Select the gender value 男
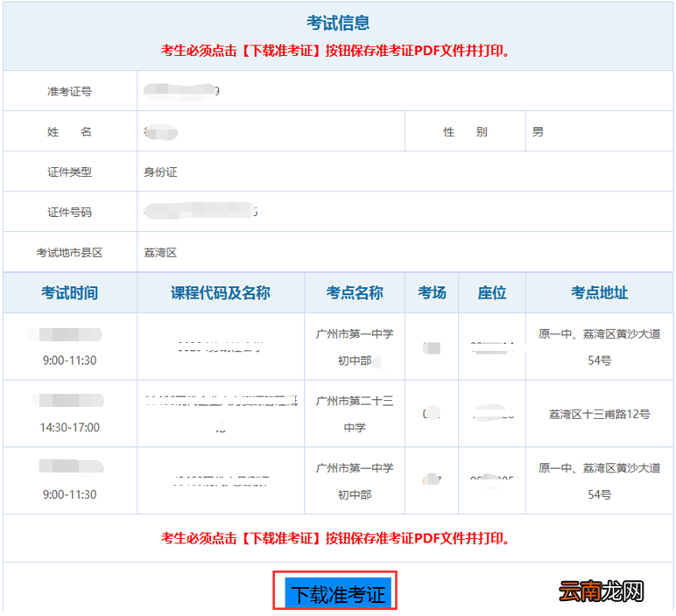This screenshot has height=616, width=676. 538,131
